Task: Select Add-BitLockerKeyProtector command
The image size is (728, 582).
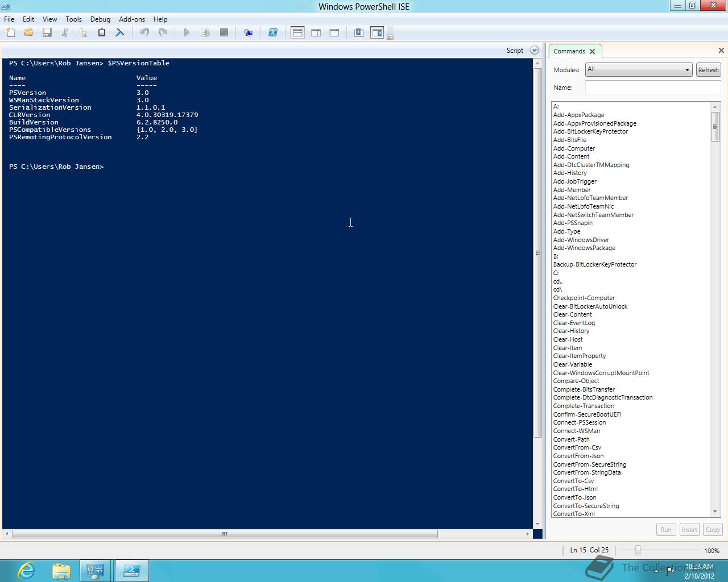Action: tap(590, 131)
